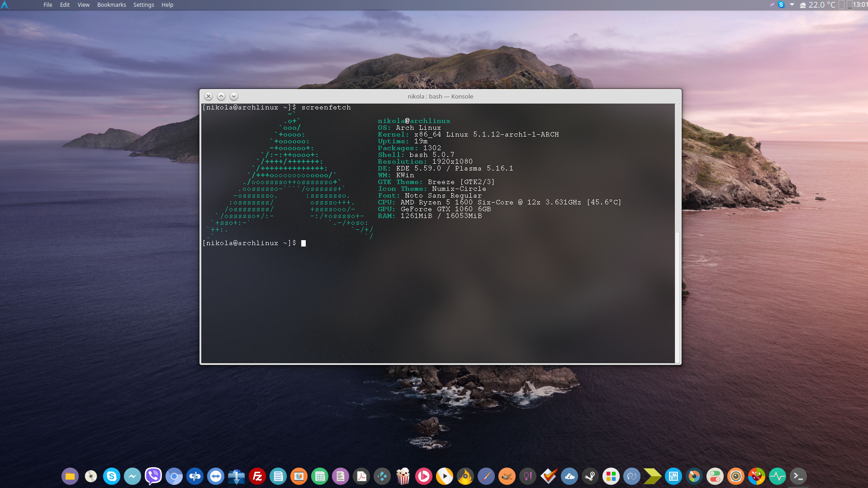Click the terminal prompt cursor line
Screen dimensions: 868x488
254,243
